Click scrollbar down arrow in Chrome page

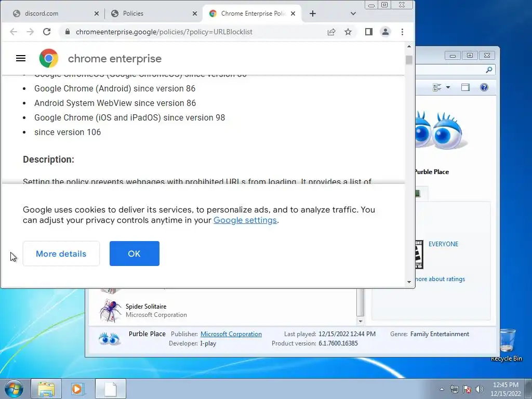tap(409, 282)
